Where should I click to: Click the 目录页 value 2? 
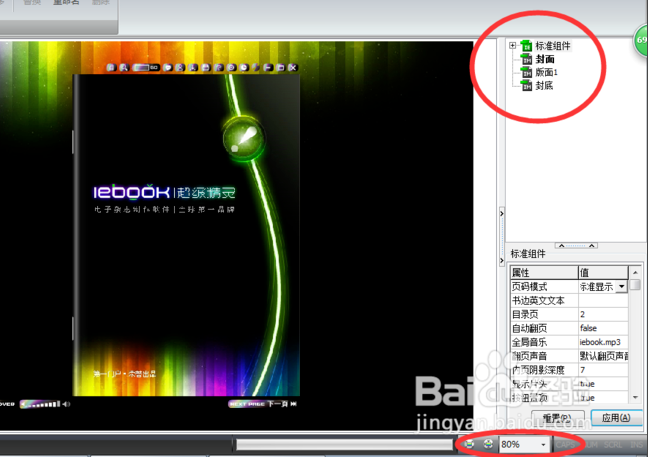[x=603, y=314]
